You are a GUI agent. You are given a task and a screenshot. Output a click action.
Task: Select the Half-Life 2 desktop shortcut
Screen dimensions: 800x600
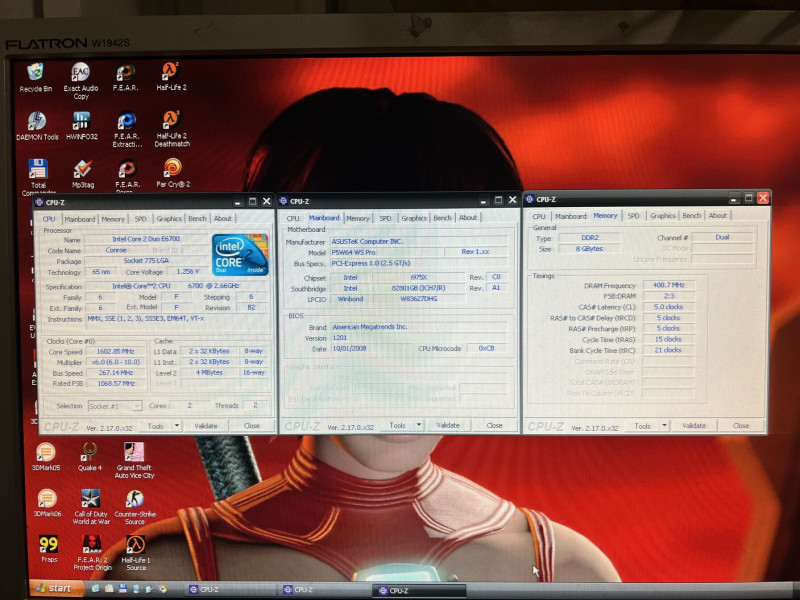(171, 76)
